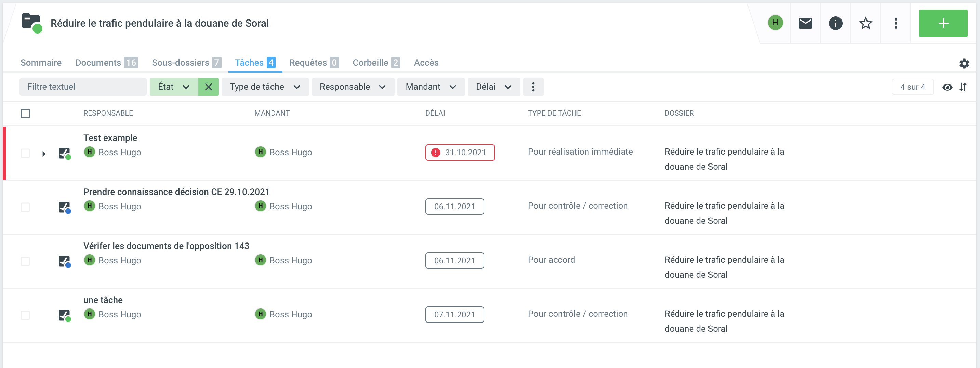Open the Responsable filter dropdown

click(352, 87)
